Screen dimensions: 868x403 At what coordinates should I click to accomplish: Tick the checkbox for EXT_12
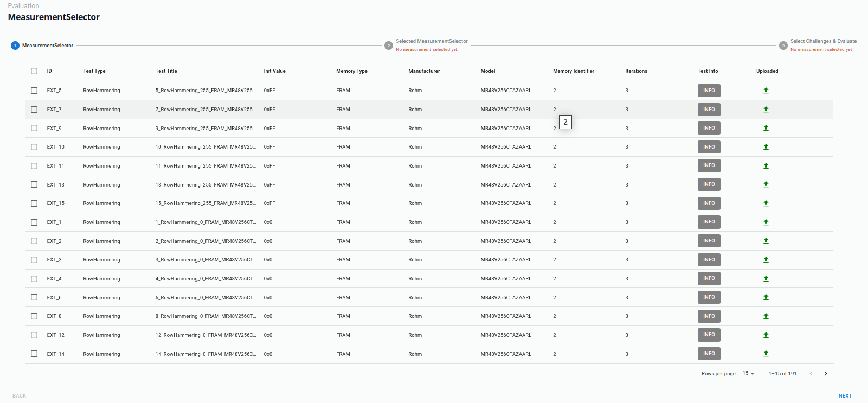pyautogui.click(x=34, y=335)
